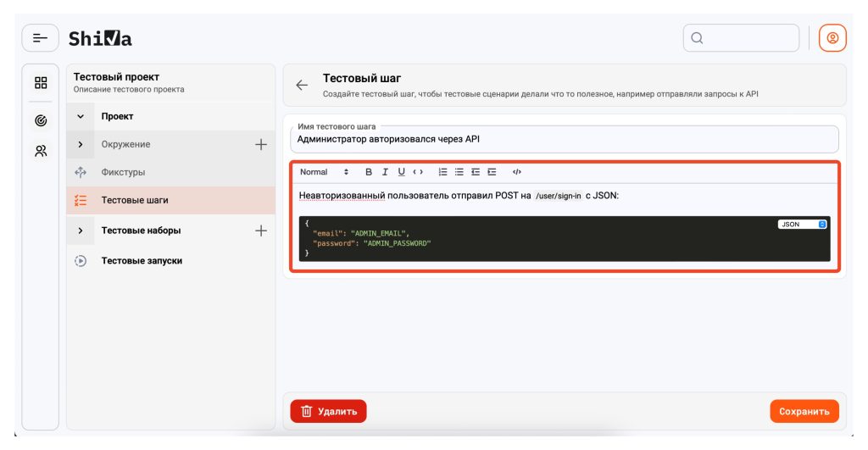Image resolution: width=868 pixels, height=450 pixels.
Task: Open the JSON language dropdown in code block
Action: pos(802,225)
